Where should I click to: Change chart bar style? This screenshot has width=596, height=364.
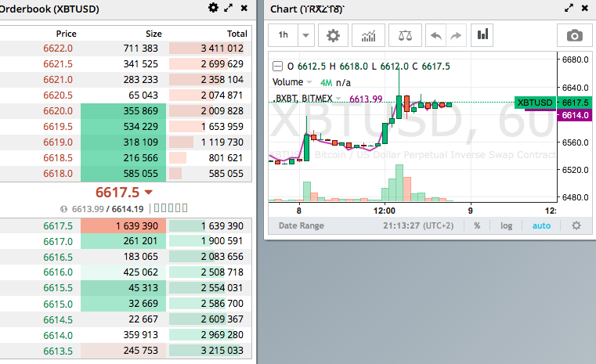[482, 35]
